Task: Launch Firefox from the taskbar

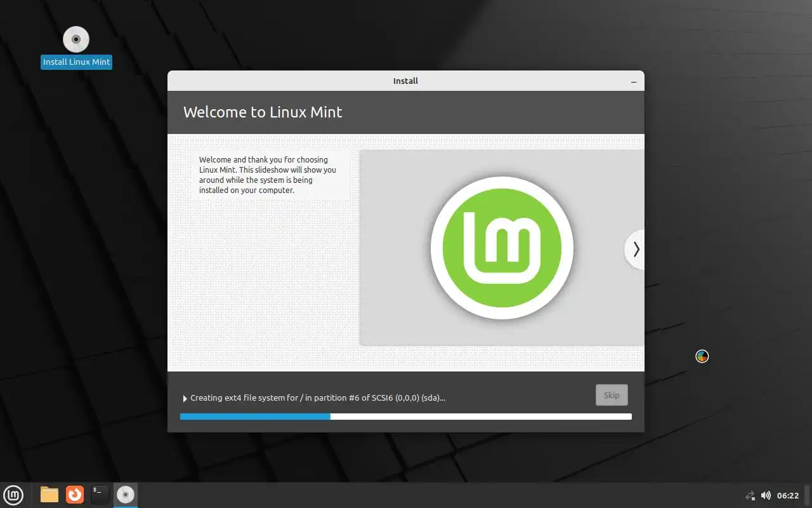Action: pyautogui.click(x=75, y=495)
